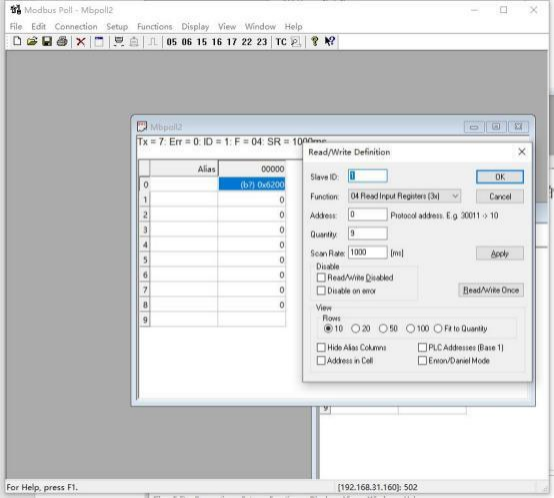Click the Modbus Poll application title icon
Image resolution: width=554 pixels, height=498 pixels.
point(16,10)
